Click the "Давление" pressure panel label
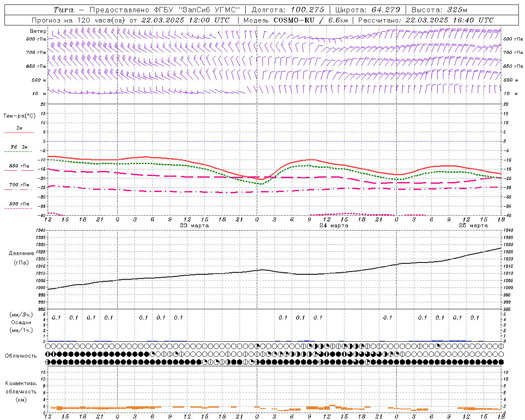This screenshot has height=420, width=525. coord(21,253)
